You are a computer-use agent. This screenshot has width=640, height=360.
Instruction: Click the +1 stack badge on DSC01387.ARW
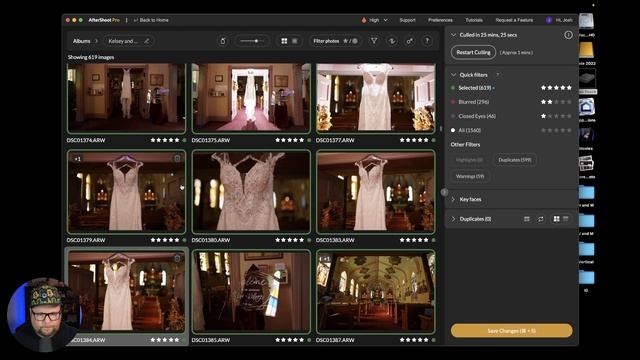pos(325,259)
